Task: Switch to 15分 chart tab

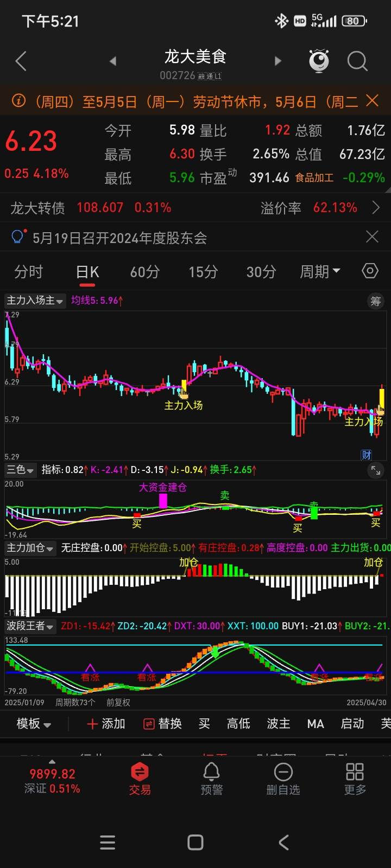Action: pyautogui.click(x=203, y=272)
